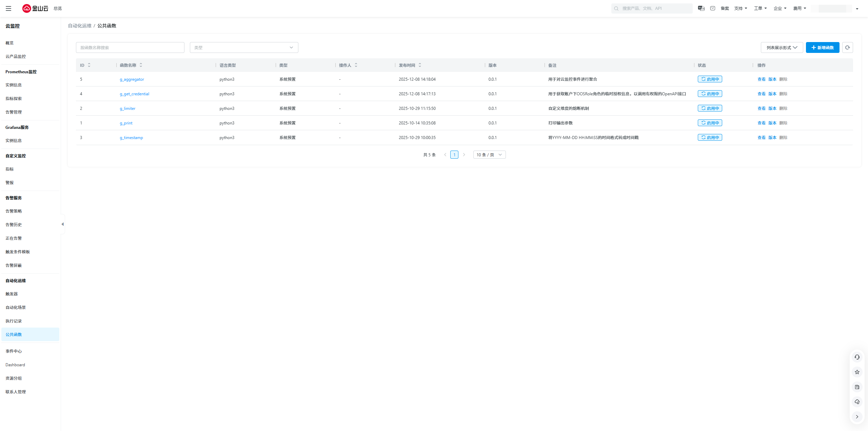
Task: Open the 10 条/页 page size selector
Action: coord(489,155)
